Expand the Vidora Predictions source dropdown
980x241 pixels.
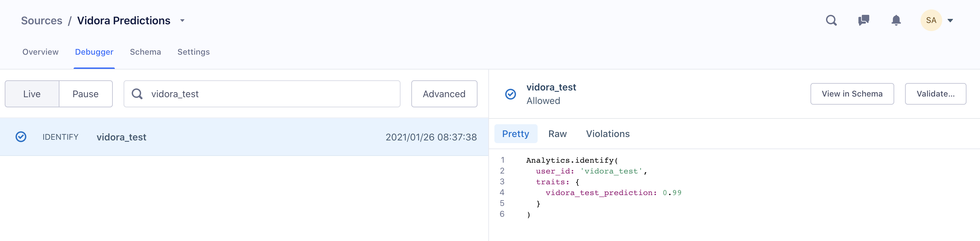(182, 21)
